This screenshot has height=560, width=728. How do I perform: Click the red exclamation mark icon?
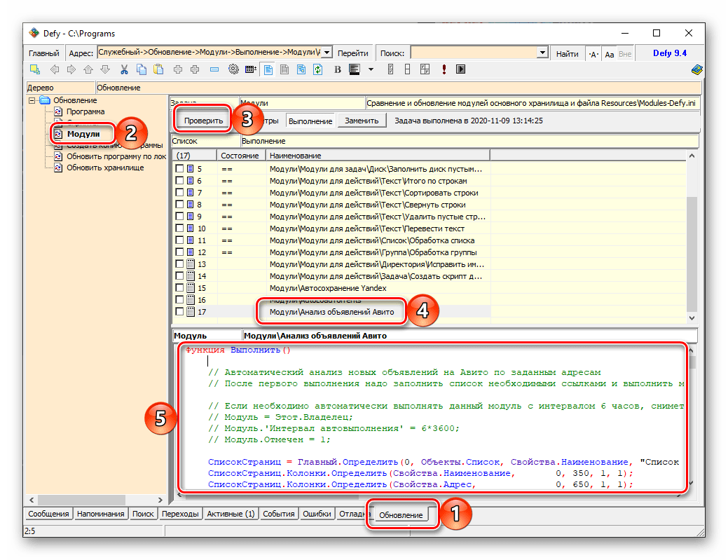tap(444, 69)
